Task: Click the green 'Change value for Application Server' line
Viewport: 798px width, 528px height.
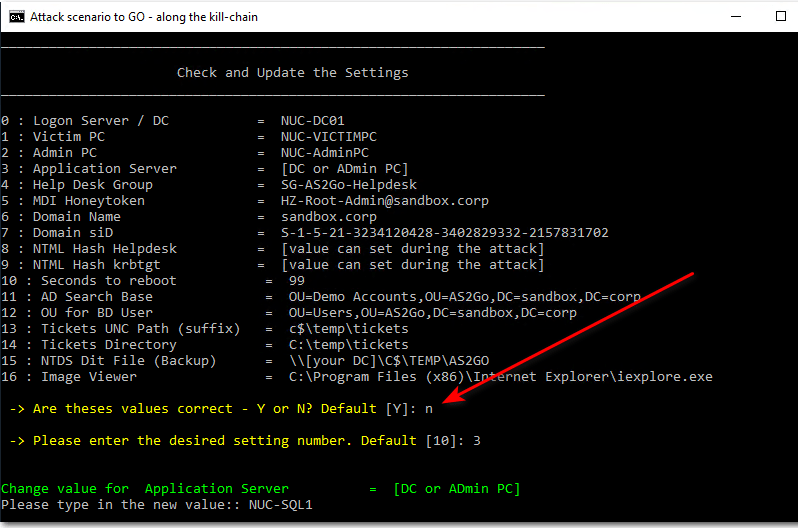Action: pos(260,489)
